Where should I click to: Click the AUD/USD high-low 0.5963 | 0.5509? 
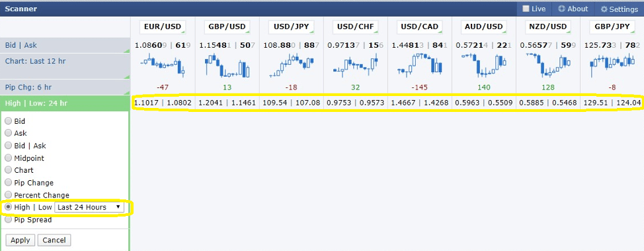click(484, 103)
